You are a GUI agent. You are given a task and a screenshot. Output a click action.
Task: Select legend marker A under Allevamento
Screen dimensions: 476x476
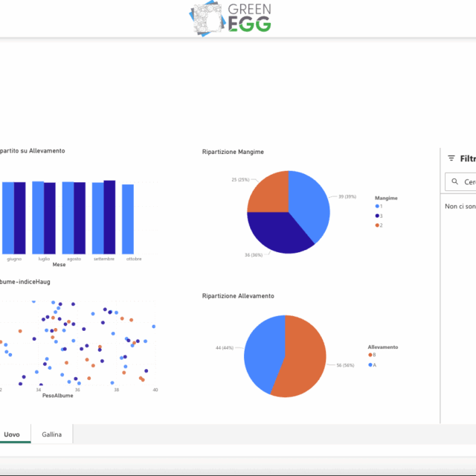point(370,364)
